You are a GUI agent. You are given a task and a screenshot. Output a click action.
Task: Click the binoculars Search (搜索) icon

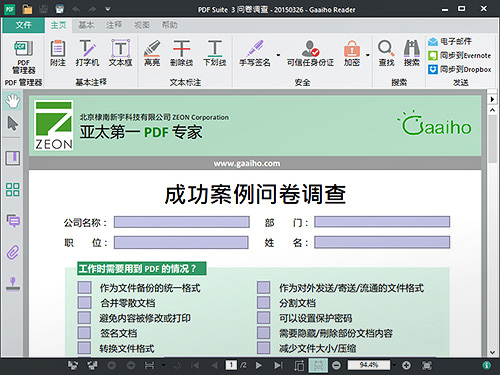pos(412,53)
